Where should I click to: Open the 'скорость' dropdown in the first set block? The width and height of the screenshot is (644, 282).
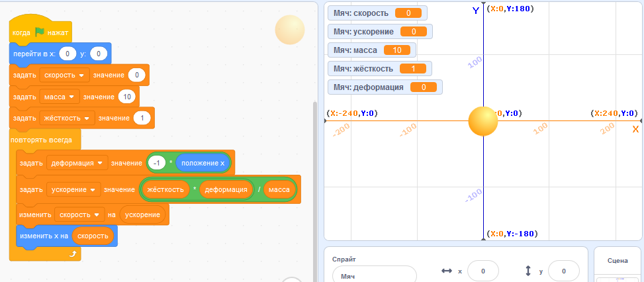pos(82,75)
